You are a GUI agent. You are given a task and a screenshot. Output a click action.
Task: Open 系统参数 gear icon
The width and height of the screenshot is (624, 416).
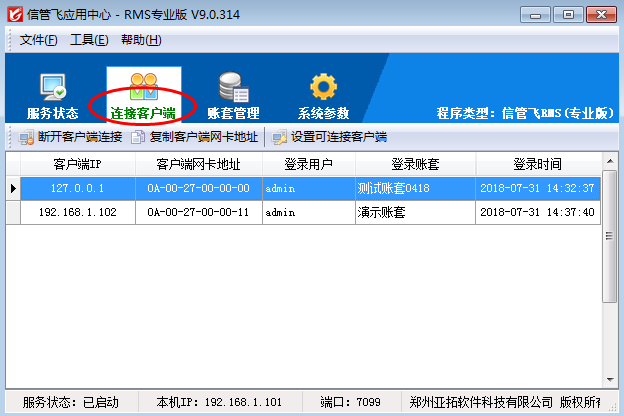(322, 88)
